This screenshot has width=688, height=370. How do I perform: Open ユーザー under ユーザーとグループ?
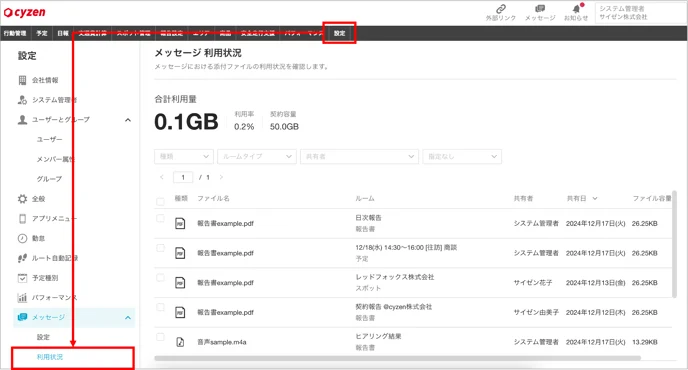(x=49, y=139)
